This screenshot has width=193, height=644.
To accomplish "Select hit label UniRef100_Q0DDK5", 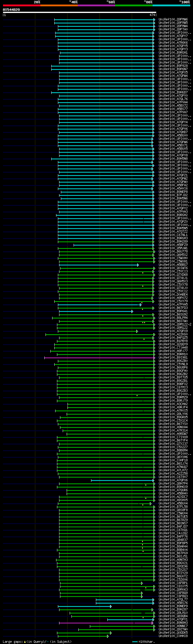I will 173,633.
